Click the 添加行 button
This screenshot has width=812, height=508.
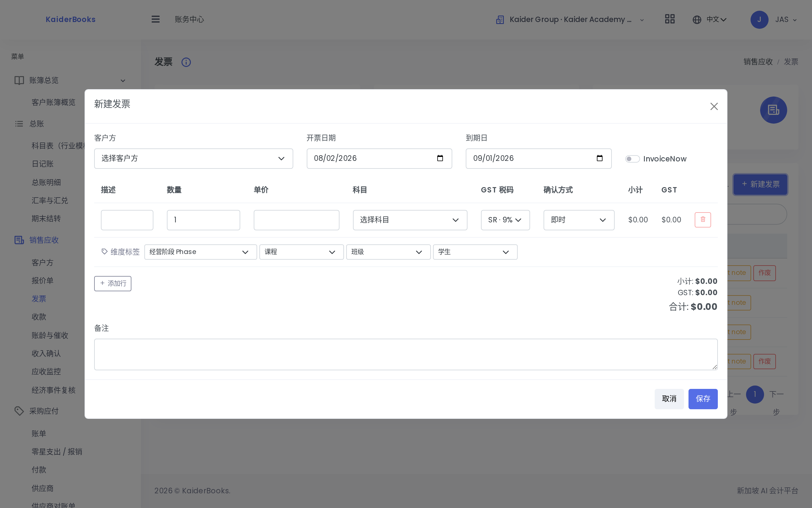[113, 284]
